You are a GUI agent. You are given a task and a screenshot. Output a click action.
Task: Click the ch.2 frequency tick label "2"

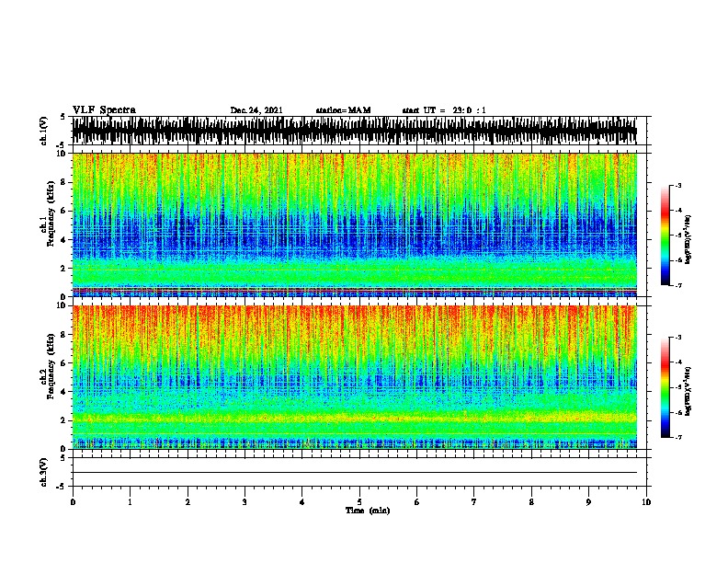click(x=63, y=420)
